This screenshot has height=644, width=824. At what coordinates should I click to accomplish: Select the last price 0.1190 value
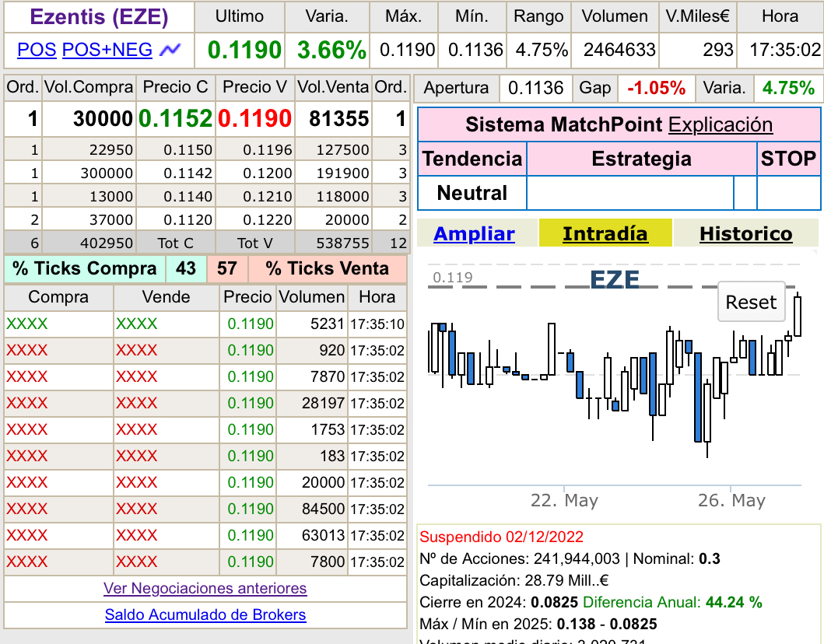[244, 51]
